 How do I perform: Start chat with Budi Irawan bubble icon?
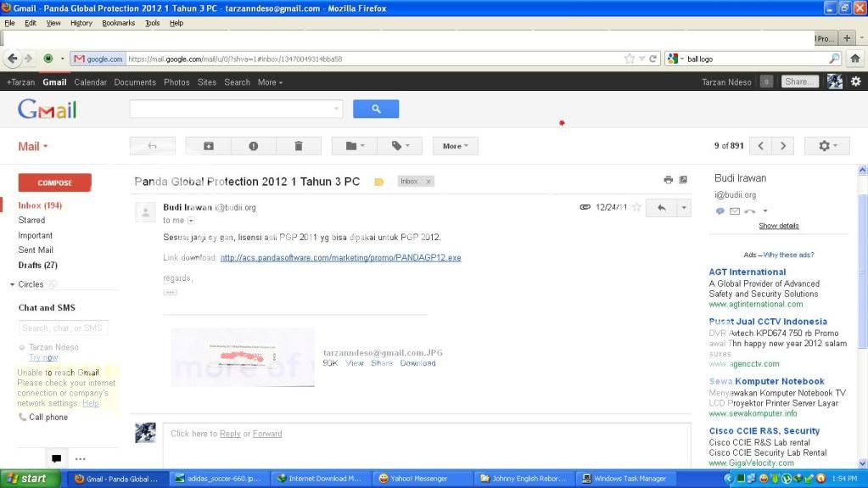(720, 211)
